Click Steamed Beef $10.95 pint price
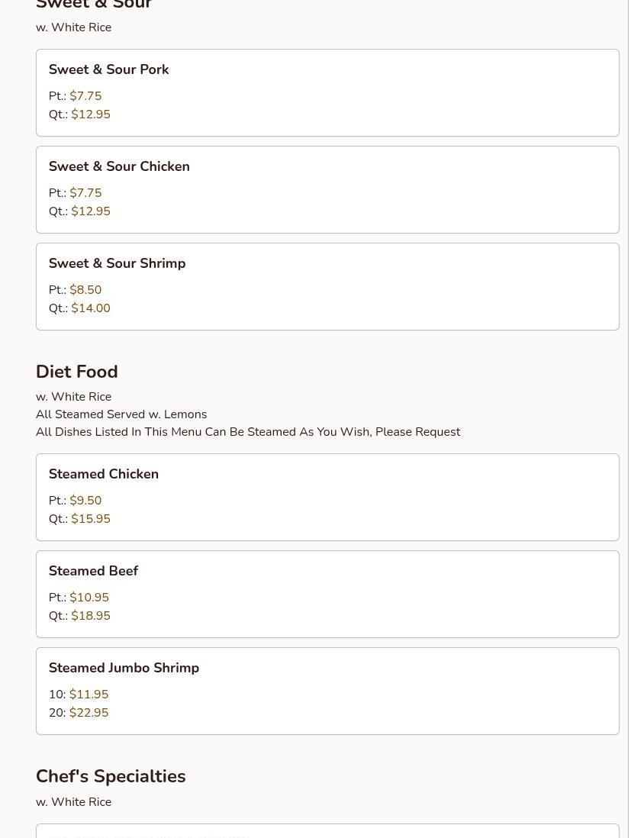The height and width of the screenshot is (838, 644). pos(89,598)
